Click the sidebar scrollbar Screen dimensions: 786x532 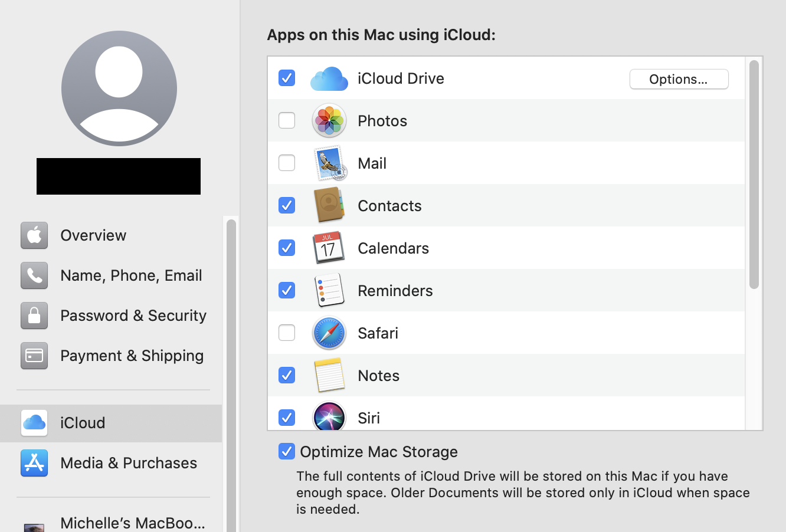point(231,375)
